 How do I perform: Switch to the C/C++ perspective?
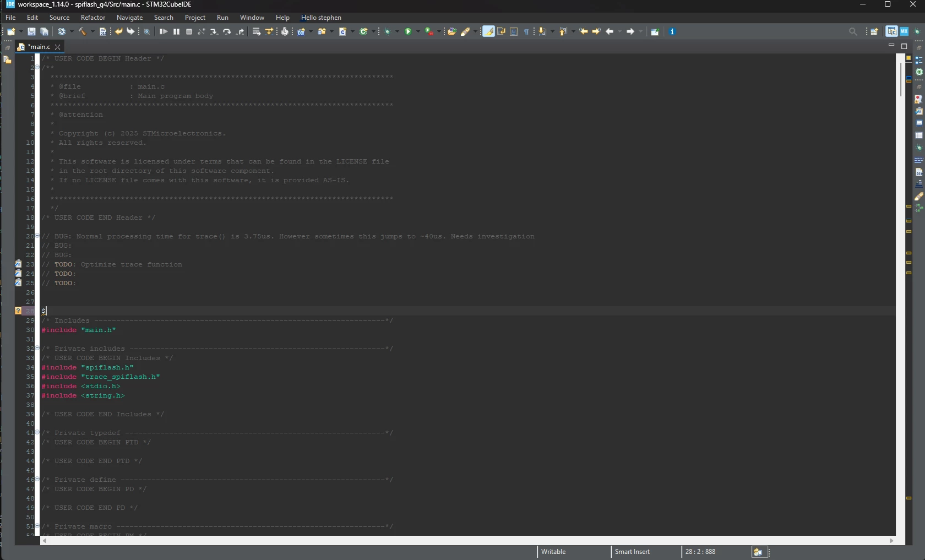[x=892, y=31]
